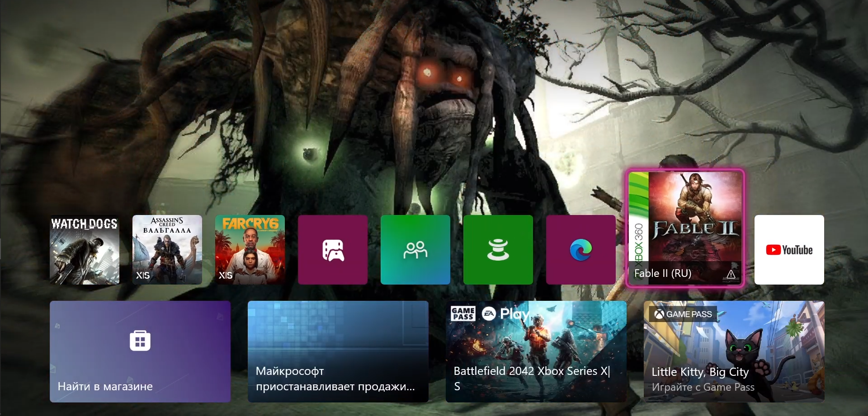
Task: Select the highlighted Fable II (RU) tile
Action: point(685,228)
